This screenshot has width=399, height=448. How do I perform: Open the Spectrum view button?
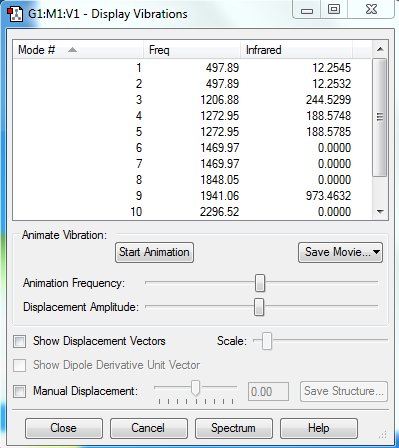233,428
